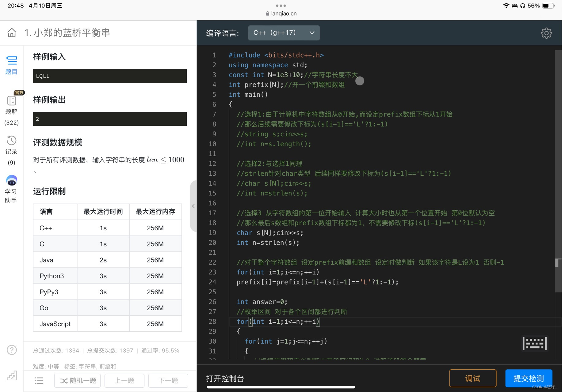
Task: Click the 运行限制 heading
Action: pos(49,191)
